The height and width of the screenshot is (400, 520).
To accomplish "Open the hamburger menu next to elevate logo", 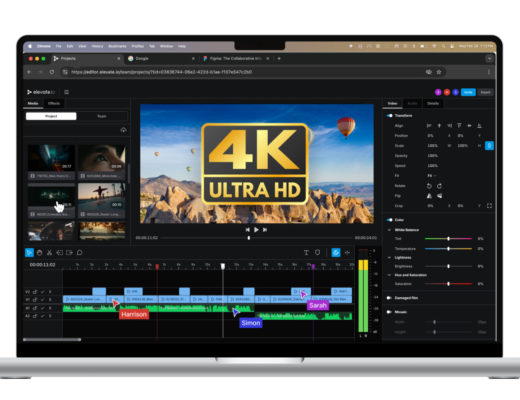I will [66, 92].
